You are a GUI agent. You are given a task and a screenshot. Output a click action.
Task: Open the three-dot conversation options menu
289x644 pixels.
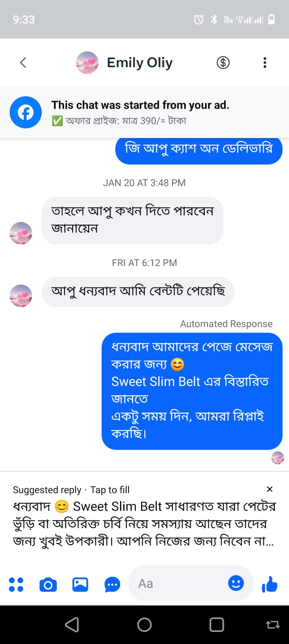pos(265,62)
